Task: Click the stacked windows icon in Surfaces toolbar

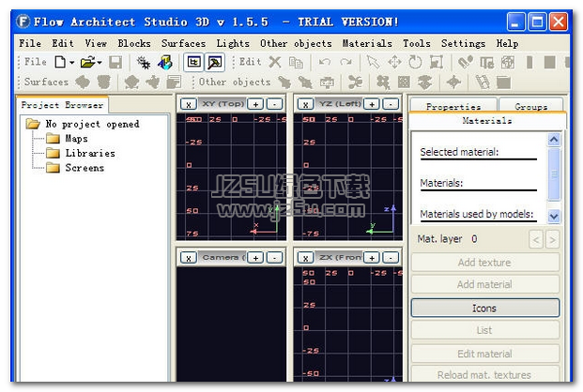Action: pos(174,83)
